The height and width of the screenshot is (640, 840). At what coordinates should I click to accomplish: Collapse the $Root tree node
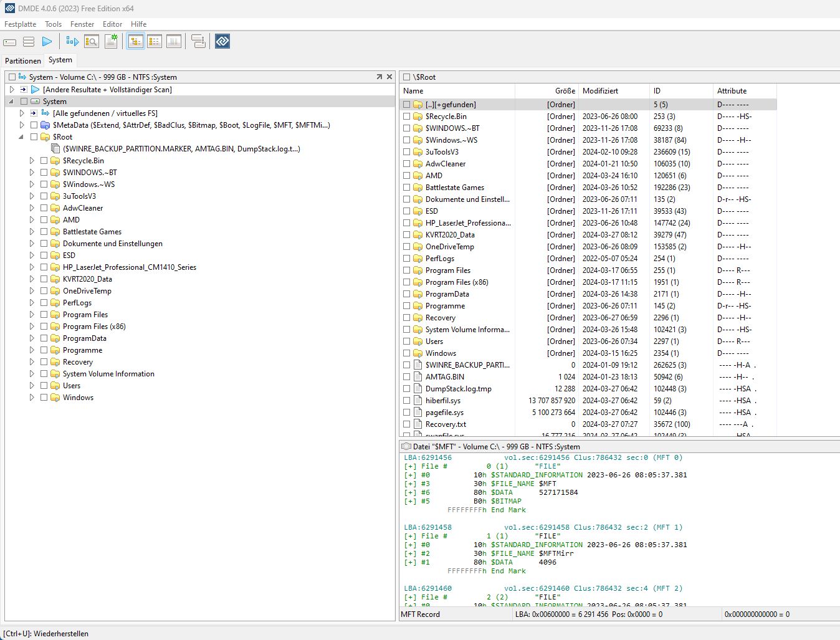[22, 137]
